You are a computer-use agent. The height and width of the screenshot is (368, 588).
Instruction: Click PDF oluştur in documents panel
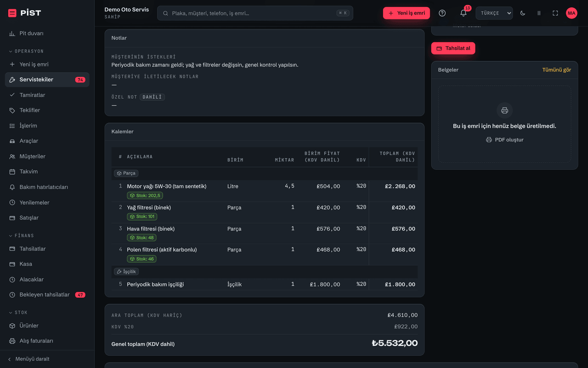coord(504,140)
